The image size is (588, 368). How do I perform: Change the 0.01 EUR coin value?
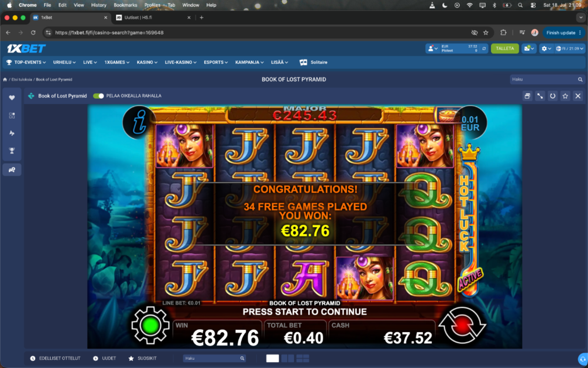point(470,124)
